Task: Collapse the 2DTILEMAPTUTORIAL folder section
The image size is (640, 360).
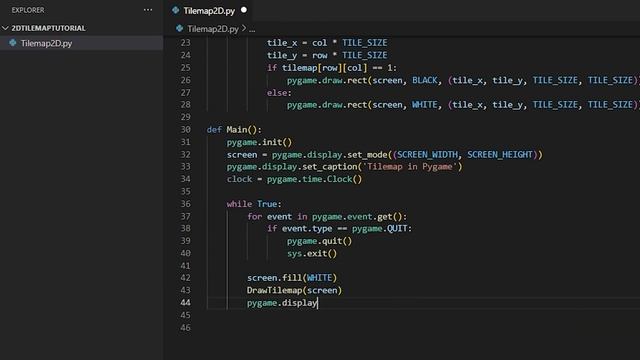Action: [x=5, y=28]
